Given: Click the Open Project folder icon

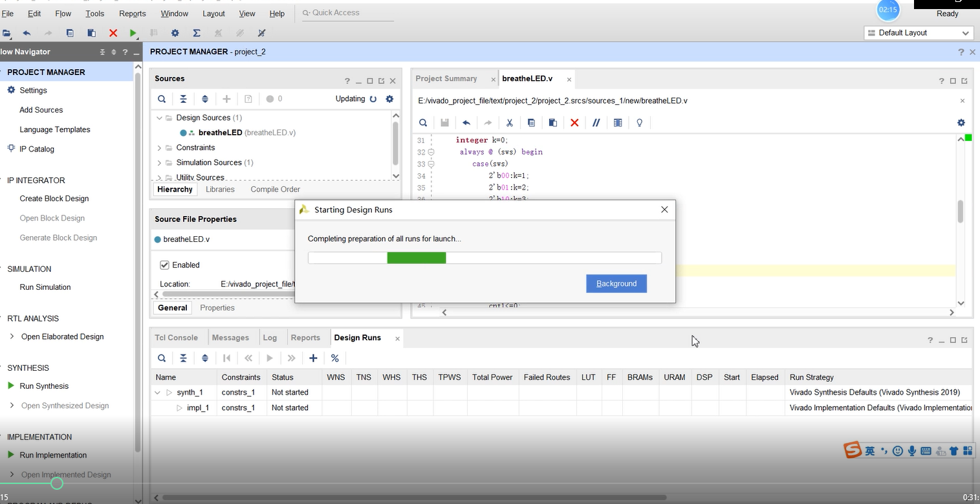Looking at the screenshot, I should pos(6,33).
